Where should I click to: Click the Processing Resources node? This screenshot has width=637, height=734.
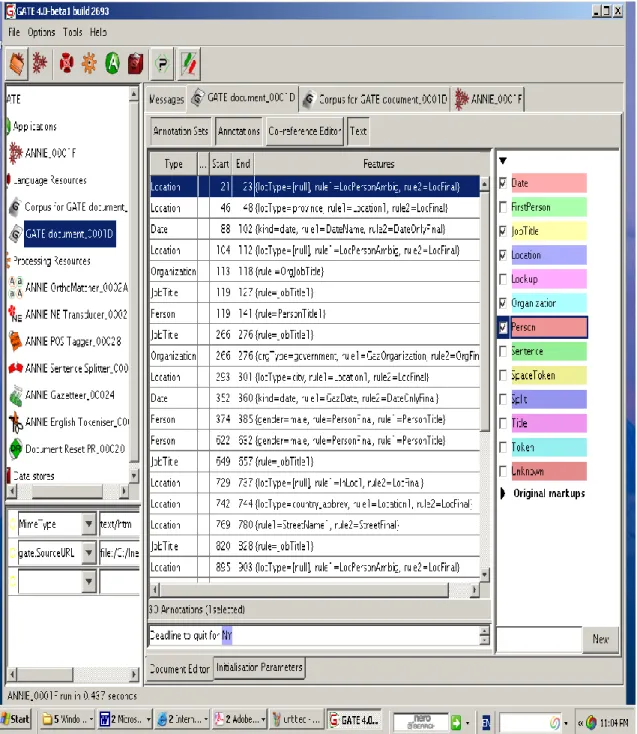(x=51, y=261)
